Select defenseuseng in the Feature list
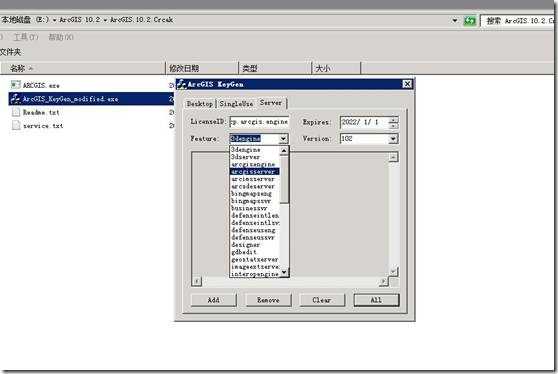 (x=255, y=230)
